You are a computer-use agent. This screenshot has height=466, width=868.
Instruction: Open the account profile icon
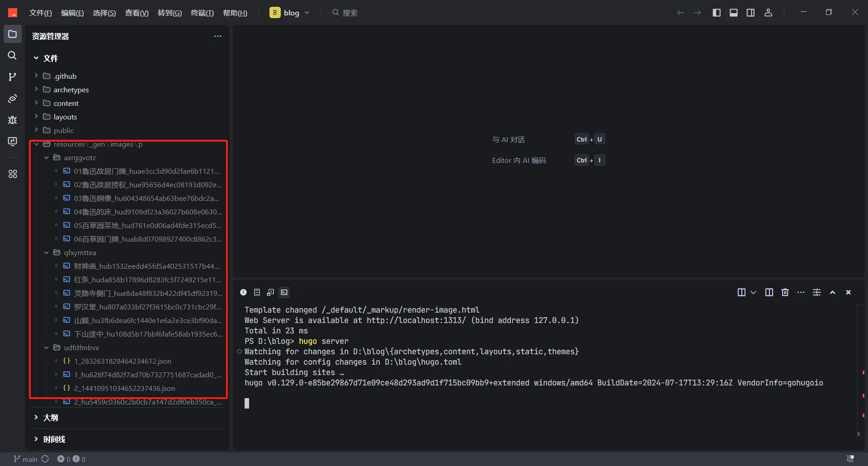[x=768, y=13]
